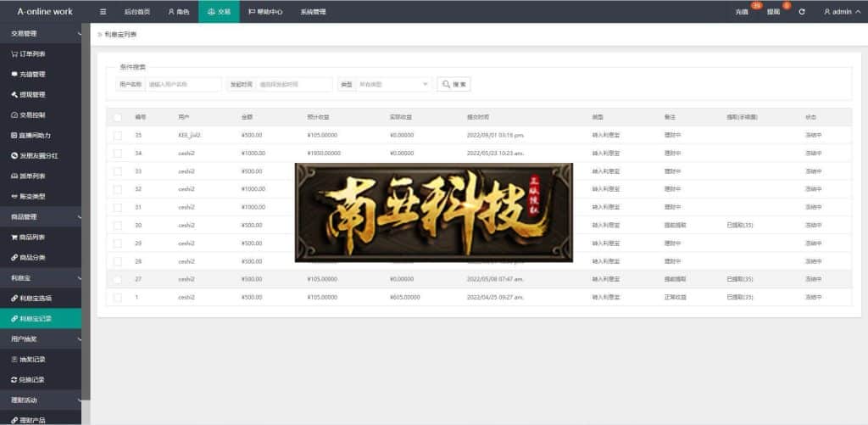Collapse the 利息宝 sidebar section
This screenshot has height=425, width=868.
pyautogui.click(x=41, y=277)
